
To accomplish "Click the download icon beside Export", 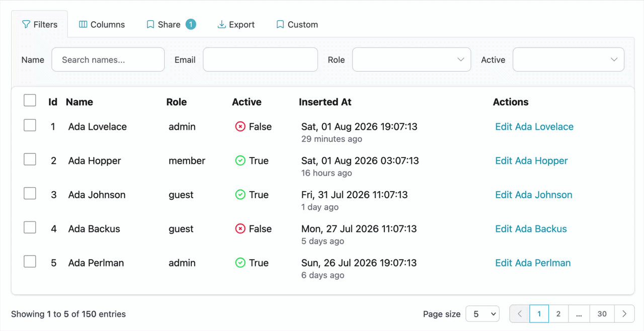I will (x=221, y=25).
